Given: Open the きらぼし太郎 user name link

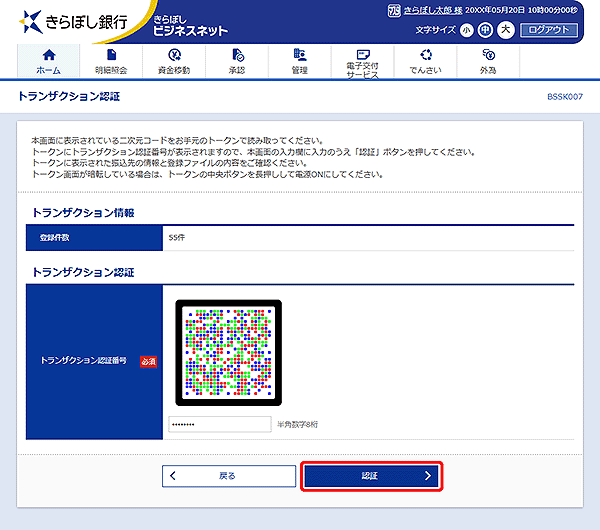Looking at the screenshot, I should pos(433,10).
